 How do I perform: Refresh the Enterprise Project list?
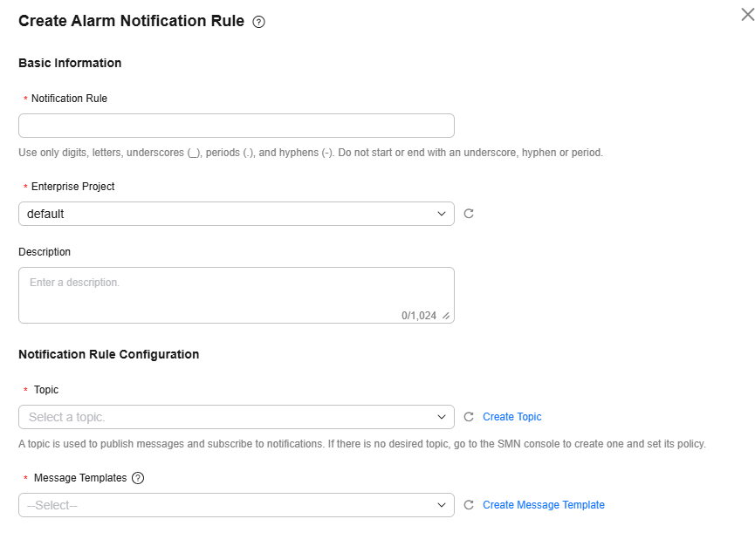pyautogui.click(x=469, y=214)
